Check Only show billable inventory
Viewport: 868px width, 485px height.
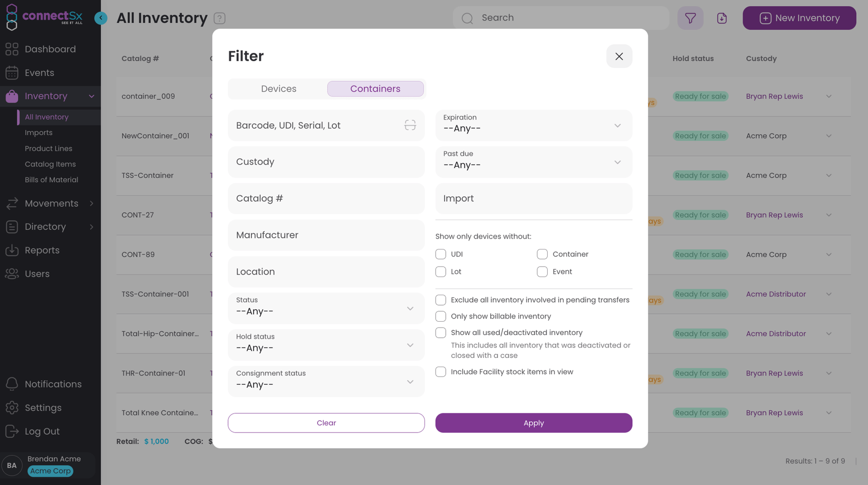click(441, 316)
